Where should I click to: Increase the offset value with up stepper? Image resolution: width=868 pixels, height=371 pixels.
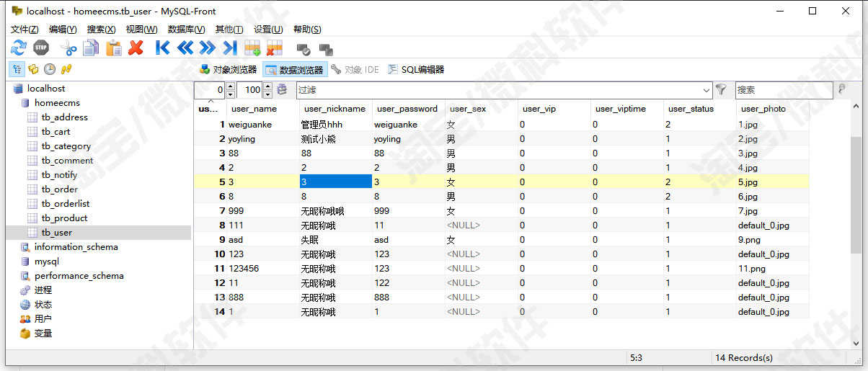[230, 86]
